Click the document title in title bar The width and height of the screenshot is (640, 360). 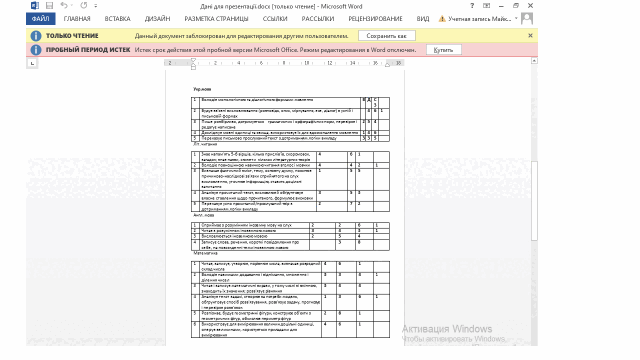pyautogui.click(x=281, y=6)
